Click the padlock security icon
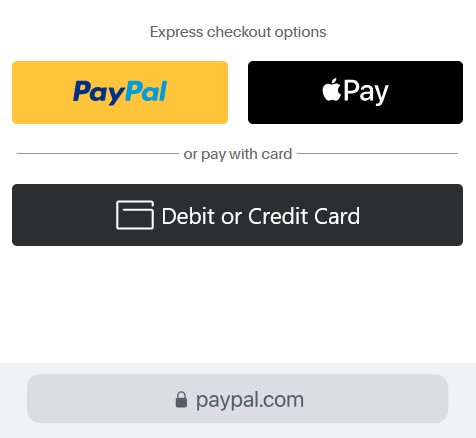The height and width of the screenshot is (438, 476). 181,399
